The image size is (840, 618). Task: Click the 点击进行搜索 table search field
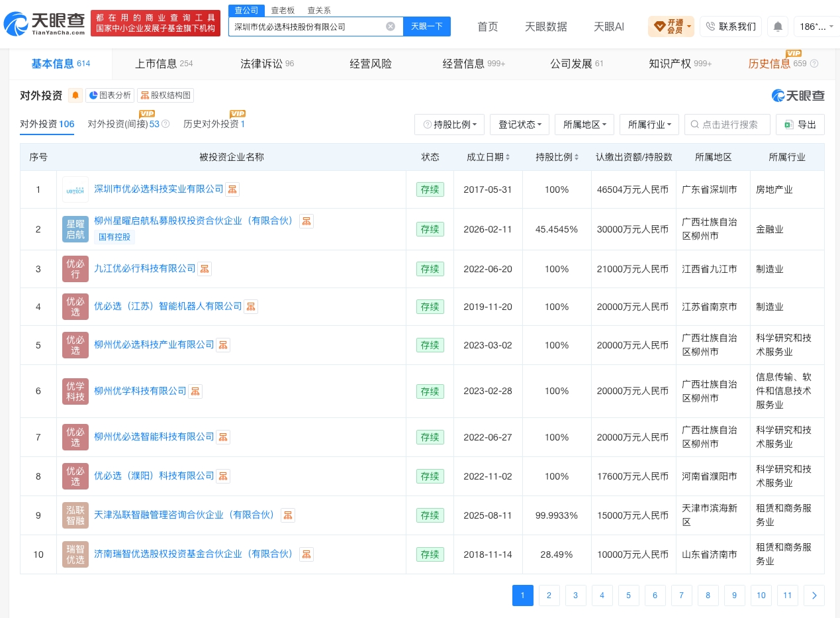(727, 125)
